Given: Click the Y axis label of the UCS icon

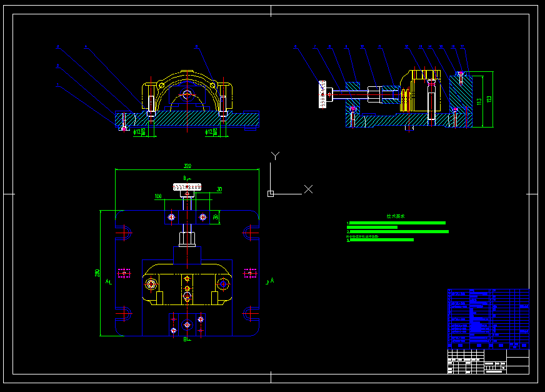Looking at the screenshot, I should pos(275,156).
